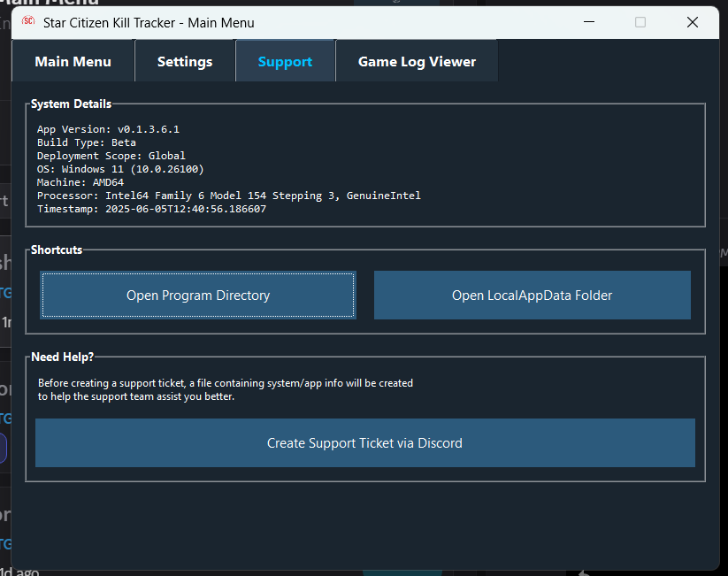The width and height of the screenshot is (728, 576).
Task: Click the window title text
Action: pyautogui.click(x=149, y=23)
